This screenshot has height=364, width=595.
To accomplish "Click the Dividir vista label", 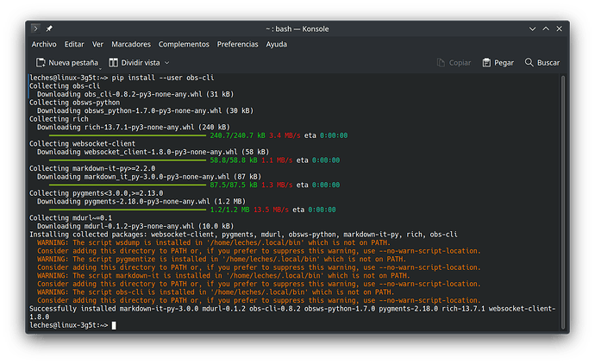I will tap(141, 63).
